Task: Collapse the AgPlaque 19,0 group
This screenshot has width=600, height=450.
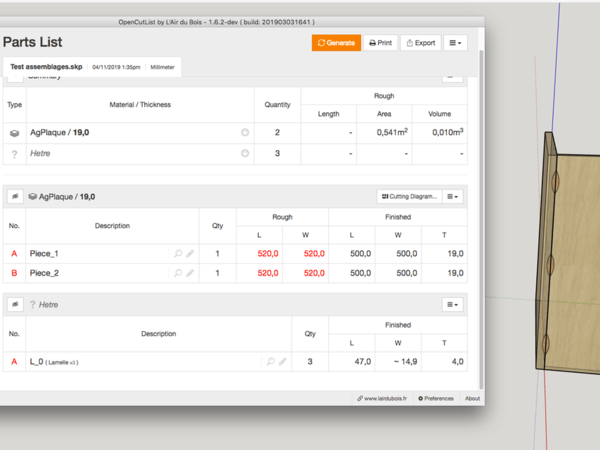Action: [x=16, y=197]
